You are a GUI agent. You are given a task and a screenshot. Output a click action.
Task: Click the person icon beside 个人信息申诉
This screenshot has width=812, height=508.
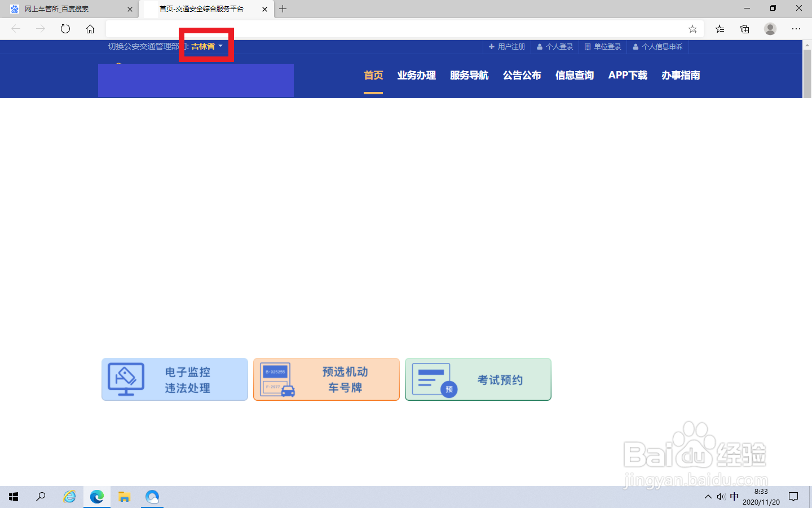click(x=636, y=47)
